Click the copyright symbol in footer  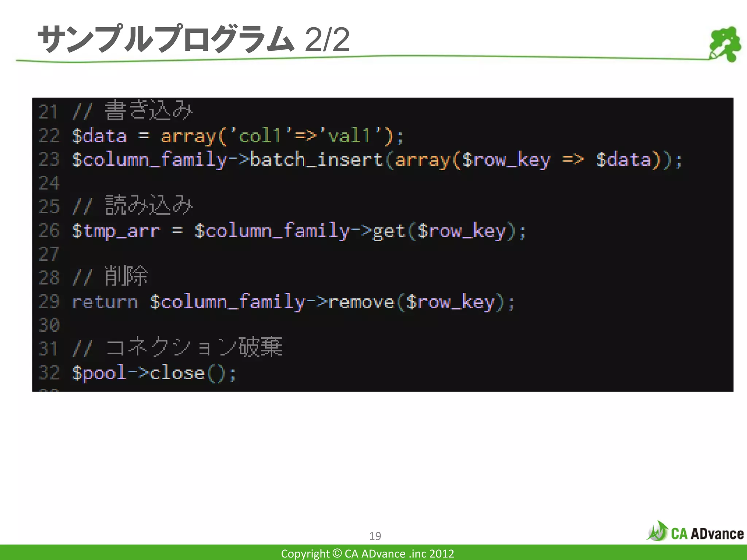[x=337, y=553]
